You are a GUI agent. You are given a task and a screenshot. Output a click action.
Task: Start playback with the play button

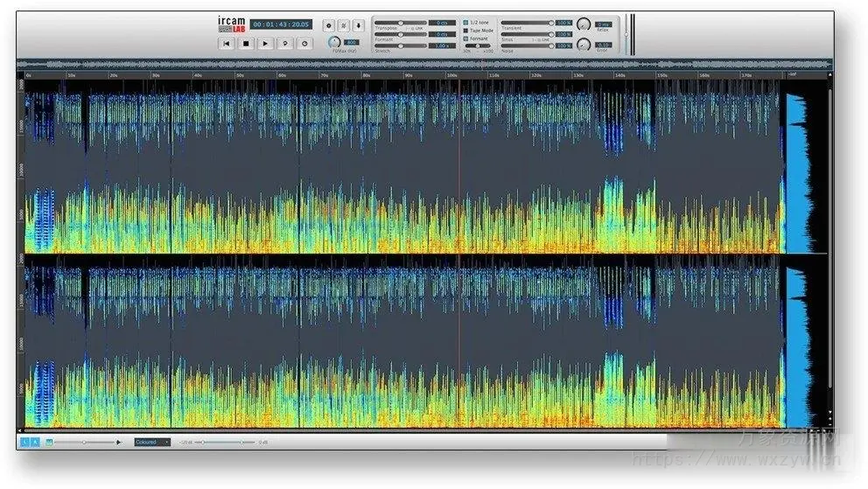[265, 43]
